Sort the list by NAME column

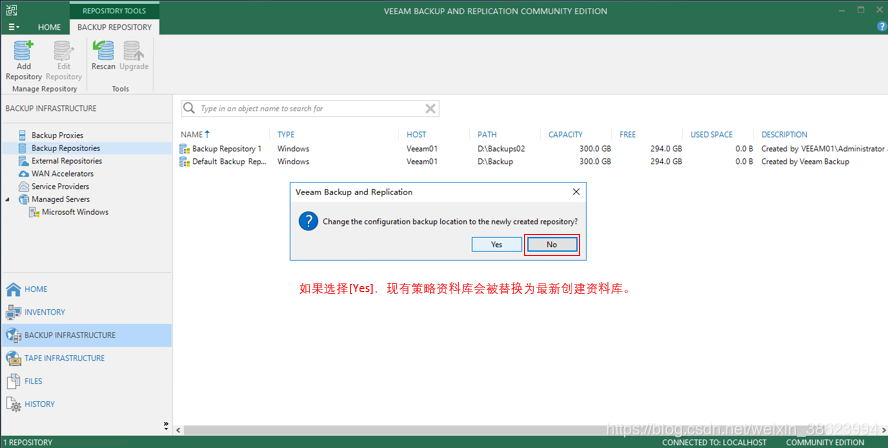[x=191, y=134]
